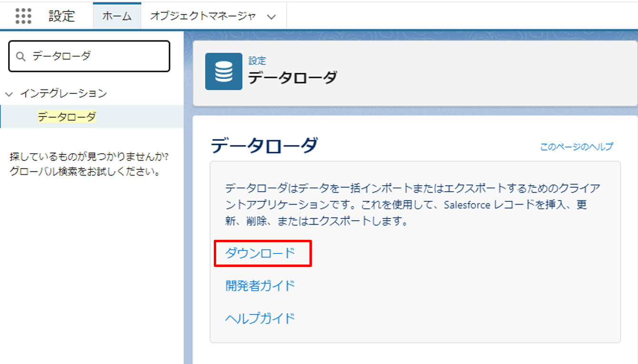Expand the chevron beside オブジェクトマネージャ
This screenshot has height=364, width=638.
pos(271,17)
